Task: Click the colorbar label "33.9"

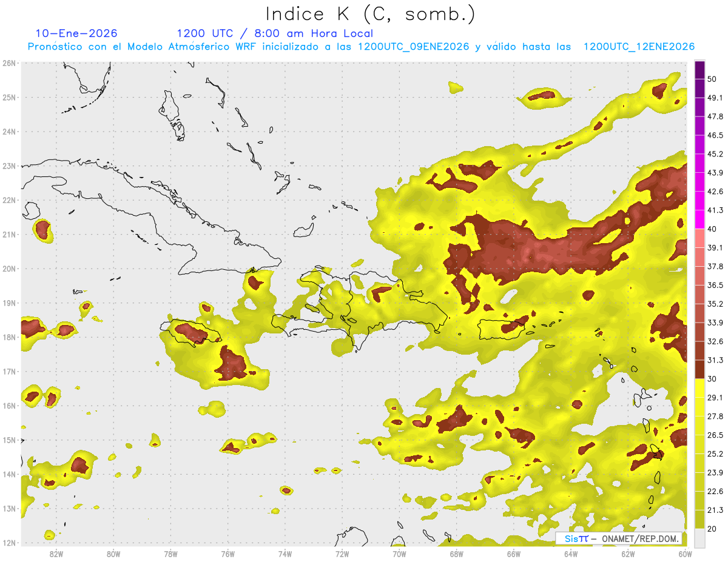Action: (715, 323)
